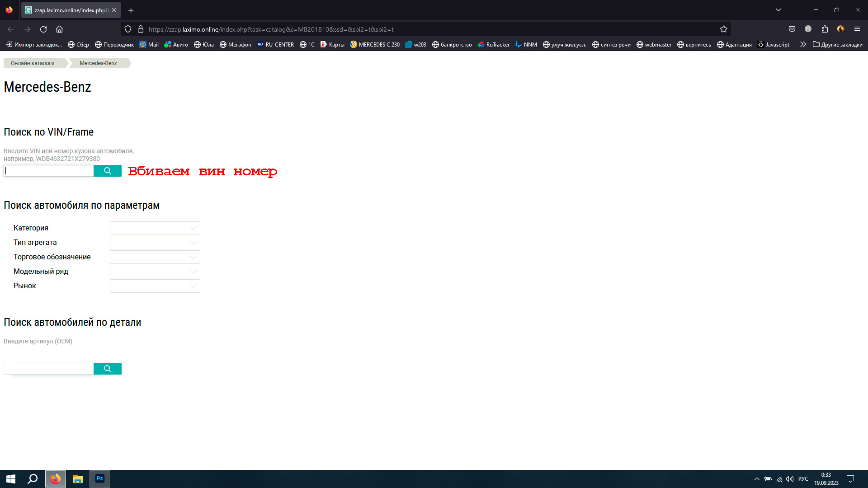Open the Рынок dropdown
The width and height of the screenshot is (868, 488).
(155, 286)
